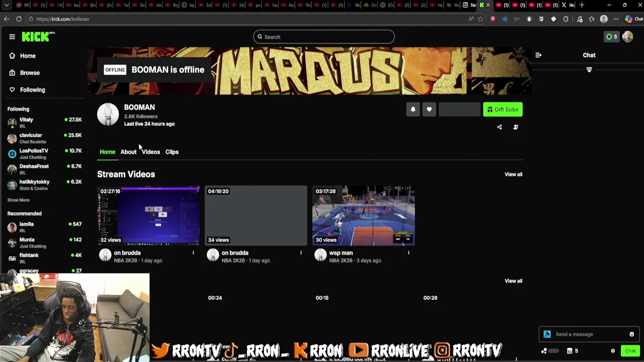This screenshot has height=362, width=644.
Task: Expand Show More under the Following list
Action: click(x=18, y=200)
